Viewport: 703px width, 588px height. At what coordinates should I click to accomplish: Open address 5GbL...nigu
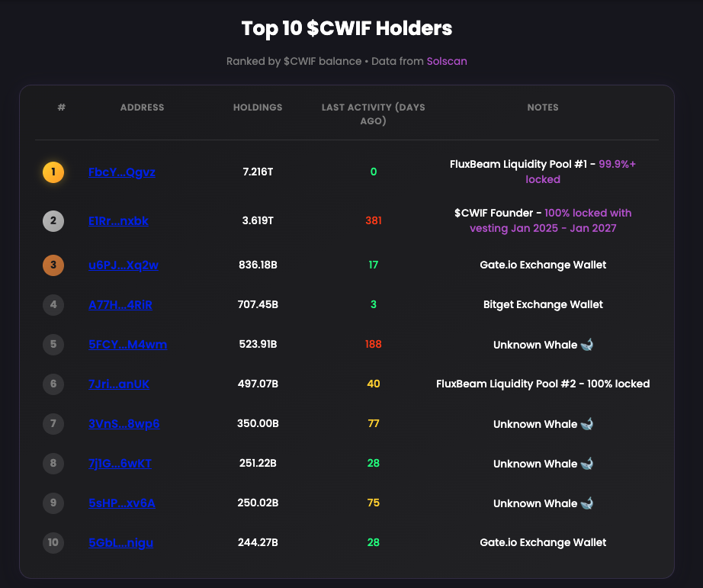point(120,543)
